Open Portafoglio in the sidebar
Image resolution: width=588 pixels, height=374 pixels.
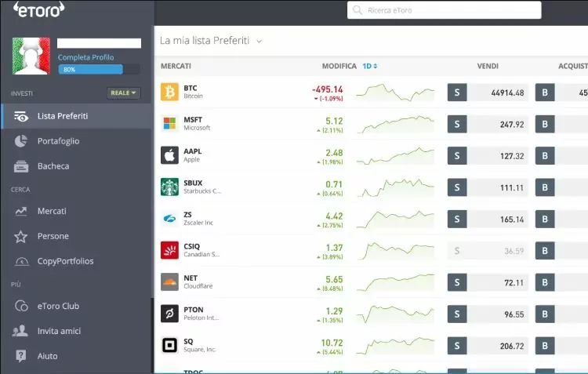[x=58, y=141]
